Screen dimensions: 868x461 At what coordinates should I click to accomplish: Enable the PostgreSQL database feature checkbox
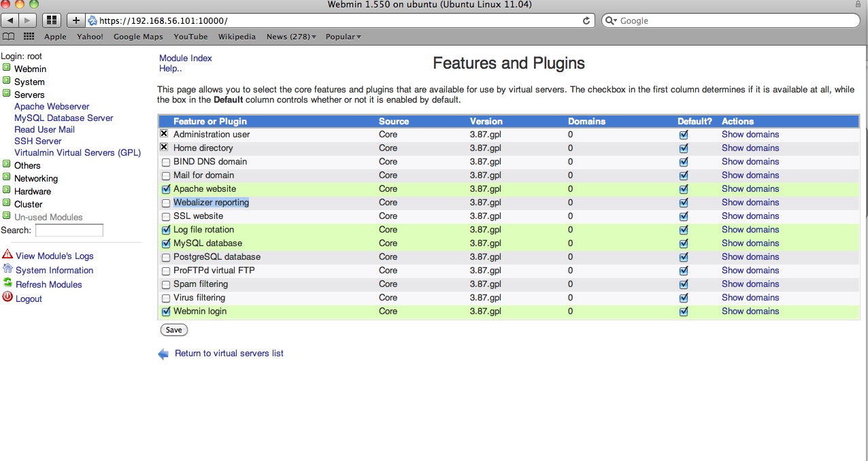point(166,258)
